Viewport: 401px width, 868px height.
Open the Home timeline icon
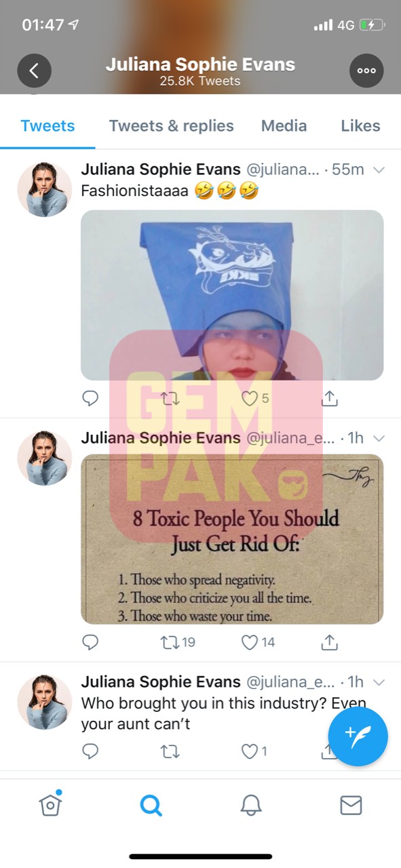(50, 804)
